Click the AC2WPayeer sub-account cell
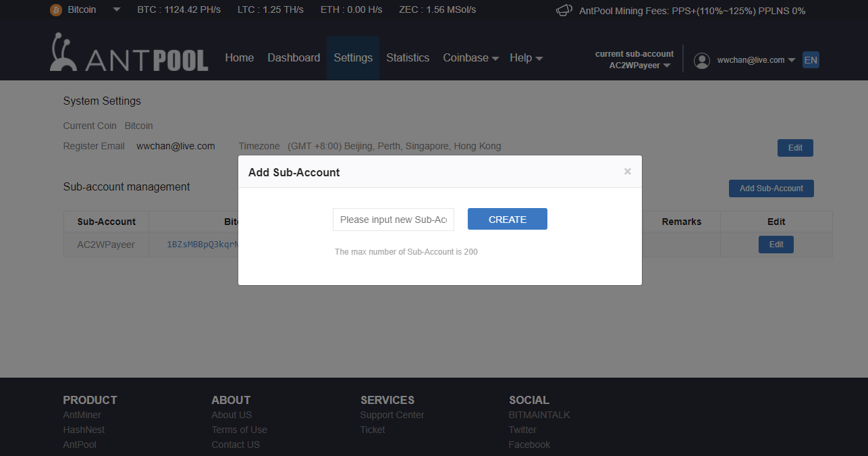 106,245
